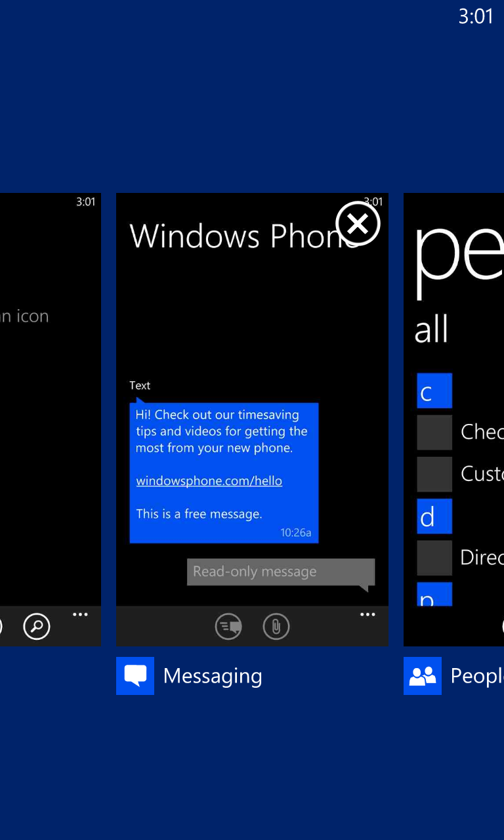This screenshot has height=840, width=504.
Task: Click the paperclip attach icon
Action: [x=276, y=627]
